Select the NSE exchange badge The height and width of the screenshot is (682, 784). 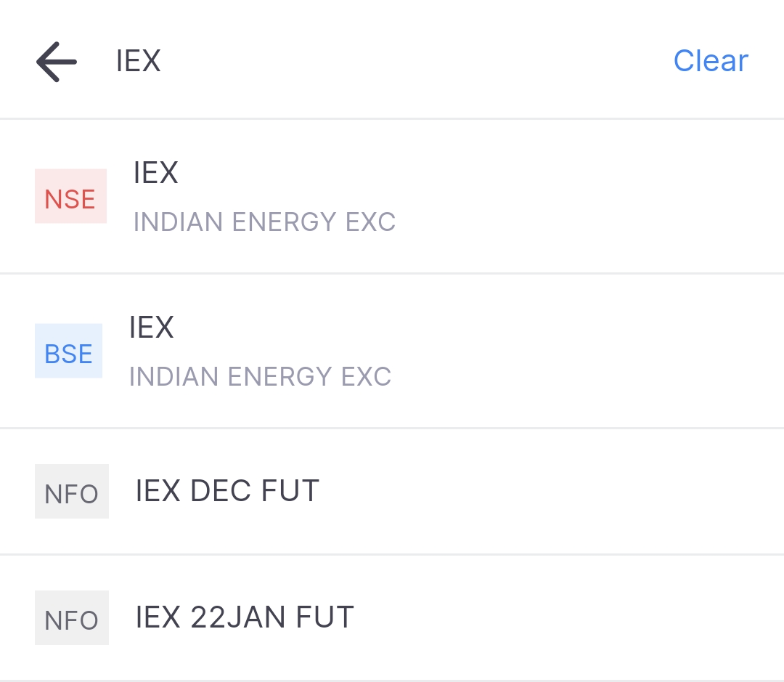point(70,196)
